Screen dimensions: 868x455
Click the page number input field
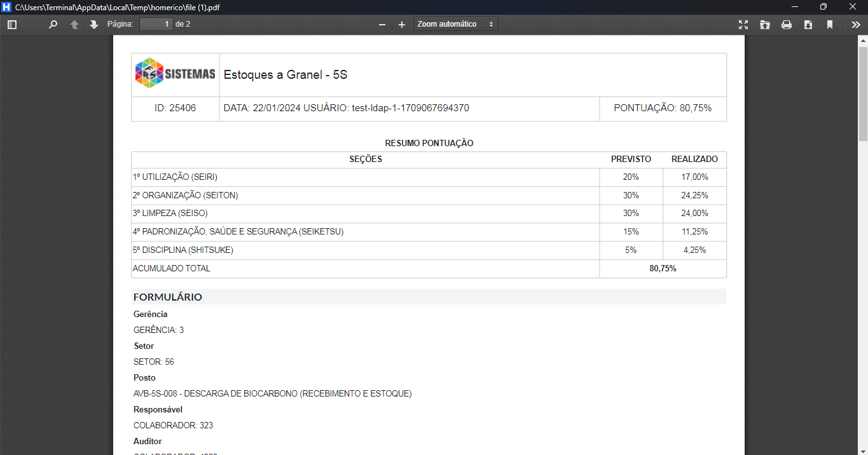click(156, 24)
